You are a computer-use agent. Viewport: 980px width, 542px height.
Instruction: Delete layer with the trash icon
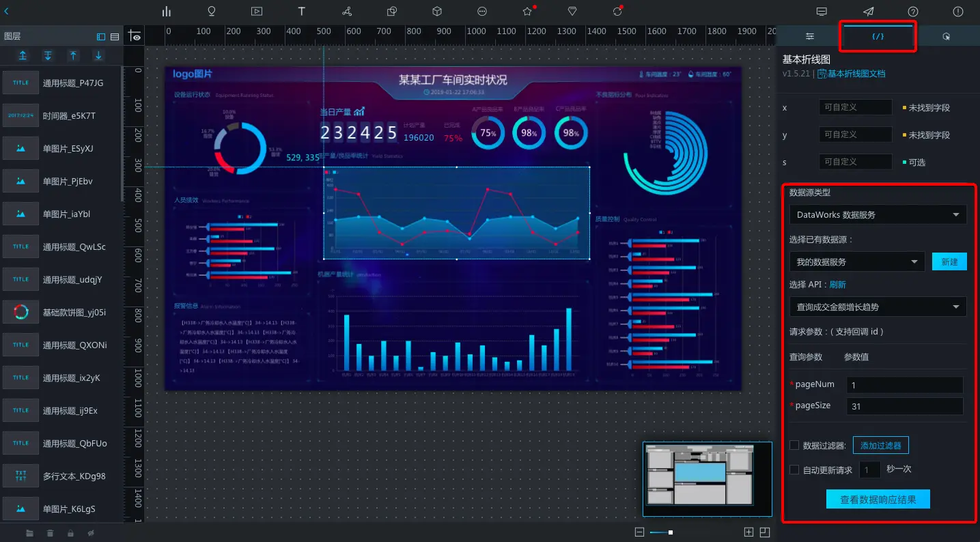coord(50,532)
